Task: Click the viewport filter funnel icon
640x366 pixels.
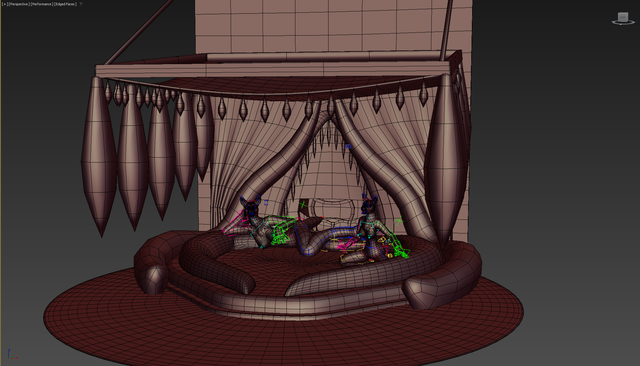Action: coord(81,4)
